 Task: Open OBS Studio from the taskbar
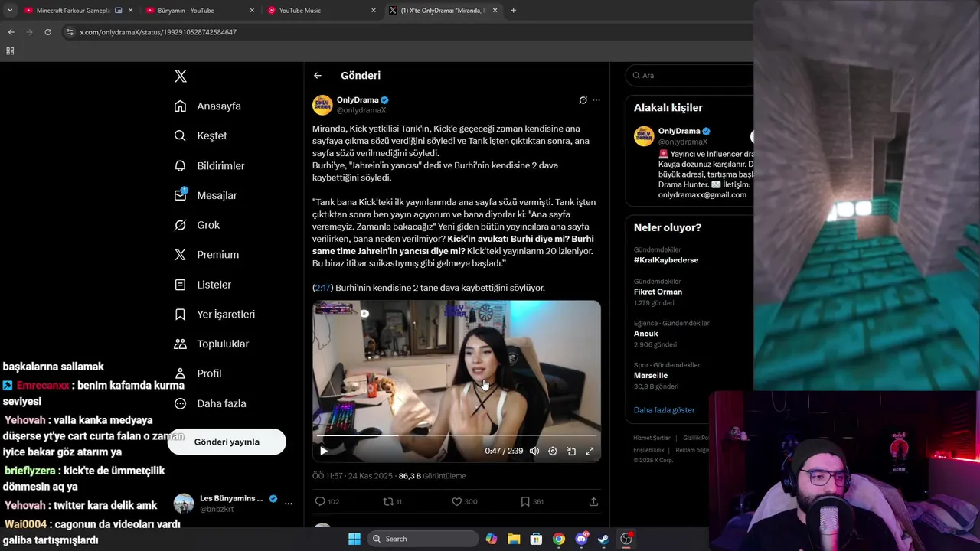click(626, 539)
